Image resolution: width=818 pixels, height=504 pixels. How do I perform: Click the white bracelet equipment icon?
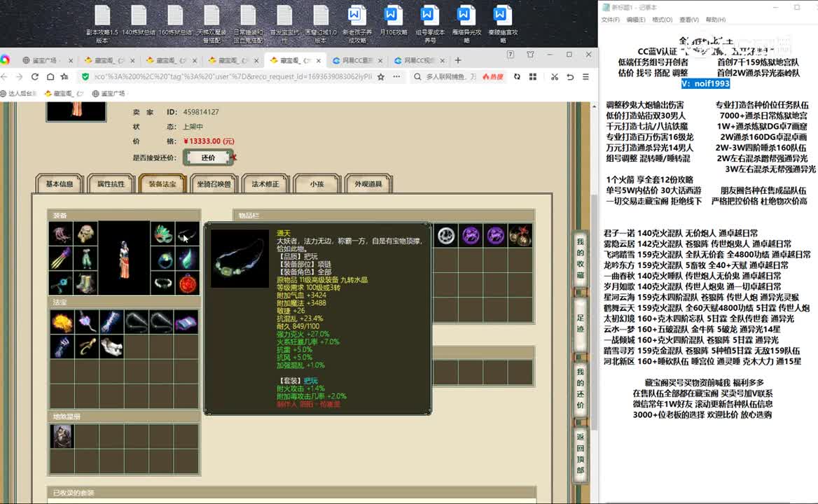click(x=162, y=283)
